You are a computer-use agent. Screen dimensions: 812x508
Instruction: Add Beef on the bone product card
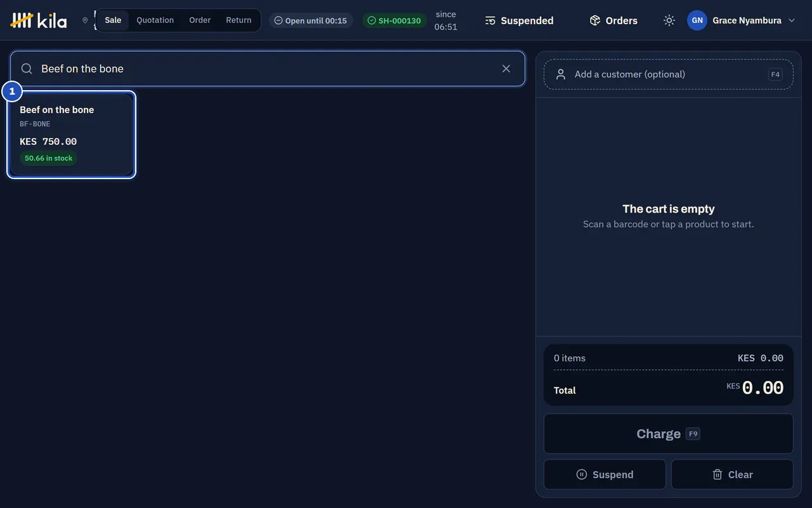click(x=72, y=135)
